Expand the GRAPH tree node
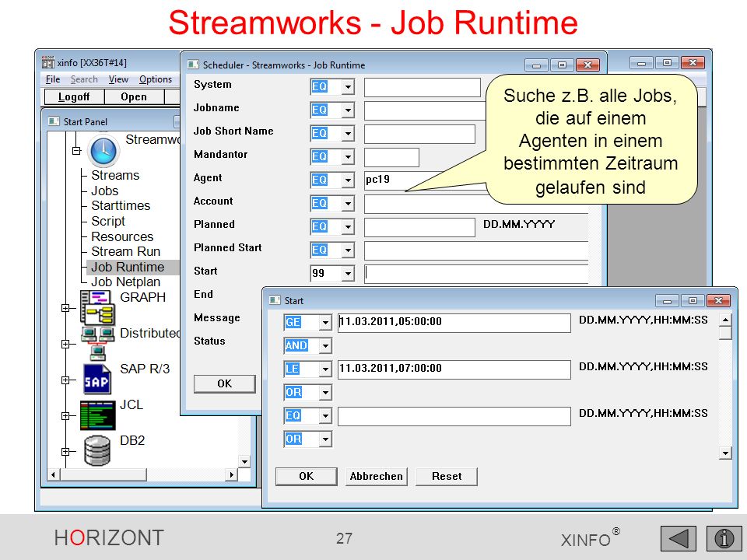This screenshot has height=560, width=747. tap(65, 308)
